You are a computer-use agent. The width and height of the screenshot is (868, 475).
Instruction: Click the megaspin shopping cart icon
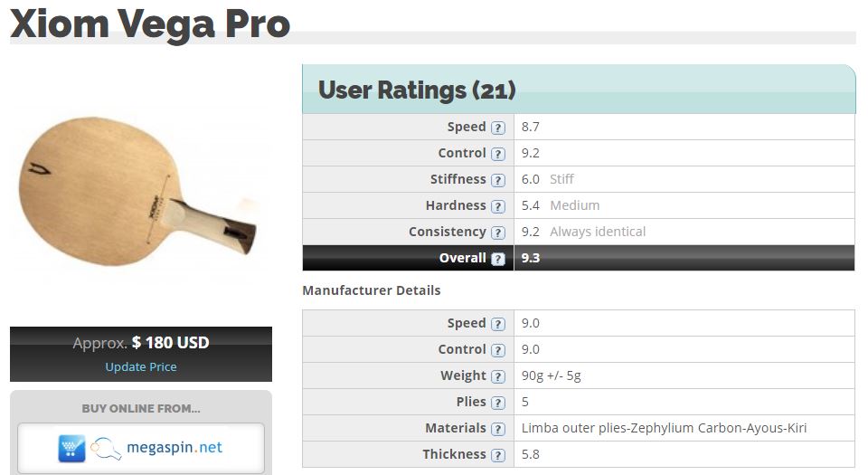72,449
